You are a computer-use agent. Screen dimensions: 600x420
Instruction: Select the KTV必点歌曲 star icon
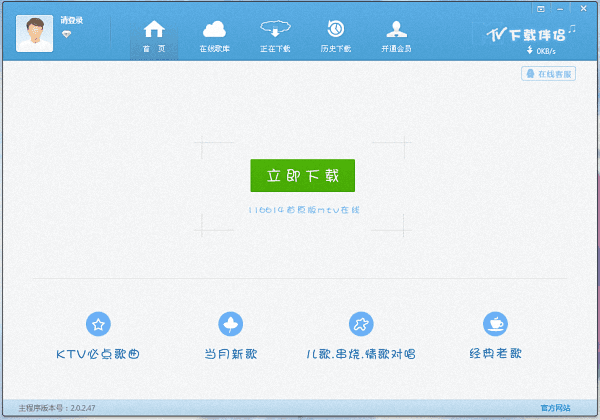[x=98, y=323]
